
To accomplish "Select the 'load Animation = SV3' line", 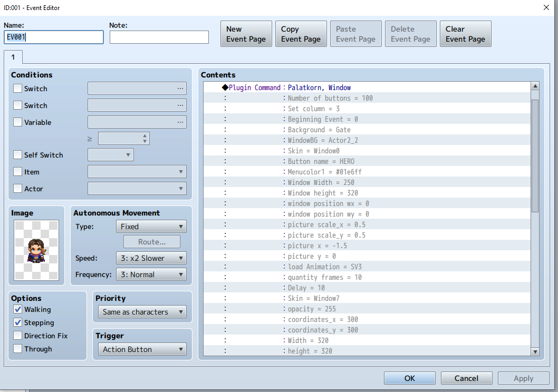I will [367, 267].
